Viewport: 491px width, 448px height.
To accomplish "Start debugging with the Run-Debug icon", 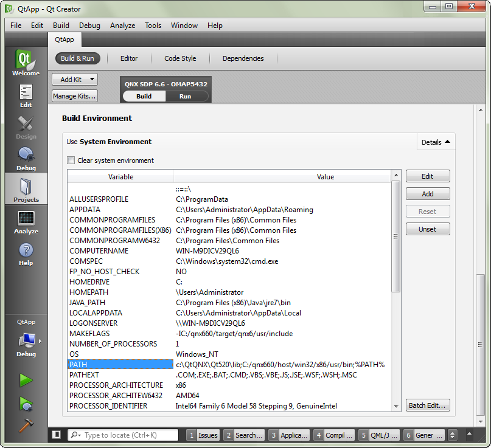I will pyautogui.click(x=26, y=402).
